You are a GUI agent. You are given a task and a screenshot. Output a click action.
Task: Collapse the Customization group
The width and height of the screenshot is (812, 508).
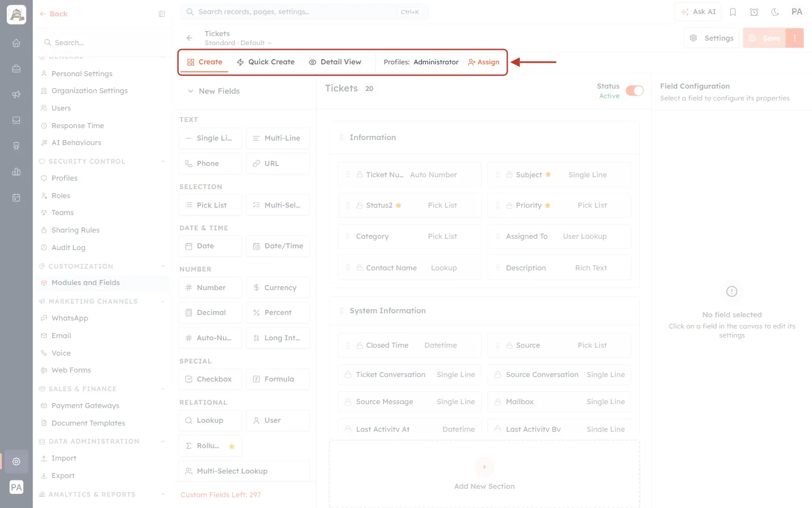163,266
